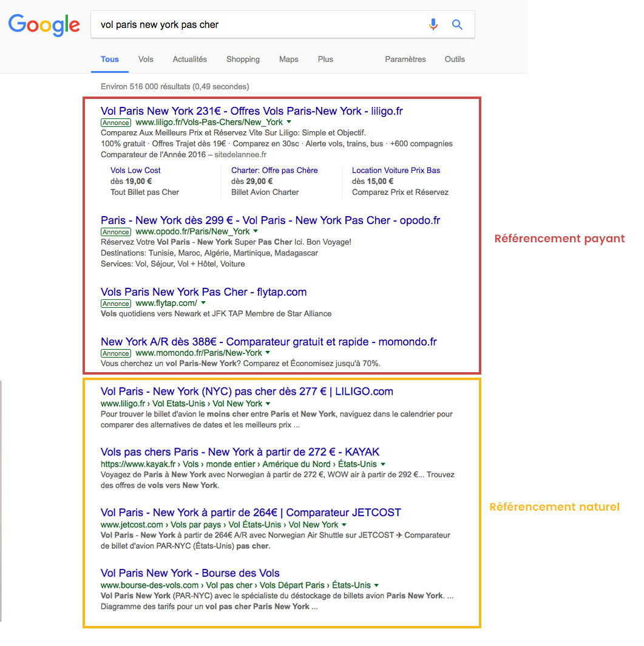Start voice search with microphone icon

(433, 25)
